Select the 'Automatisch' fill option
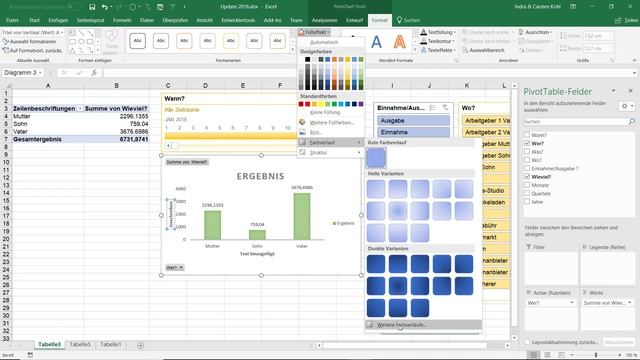This screenshot has width=640, height=360. (x=324, y=42)
